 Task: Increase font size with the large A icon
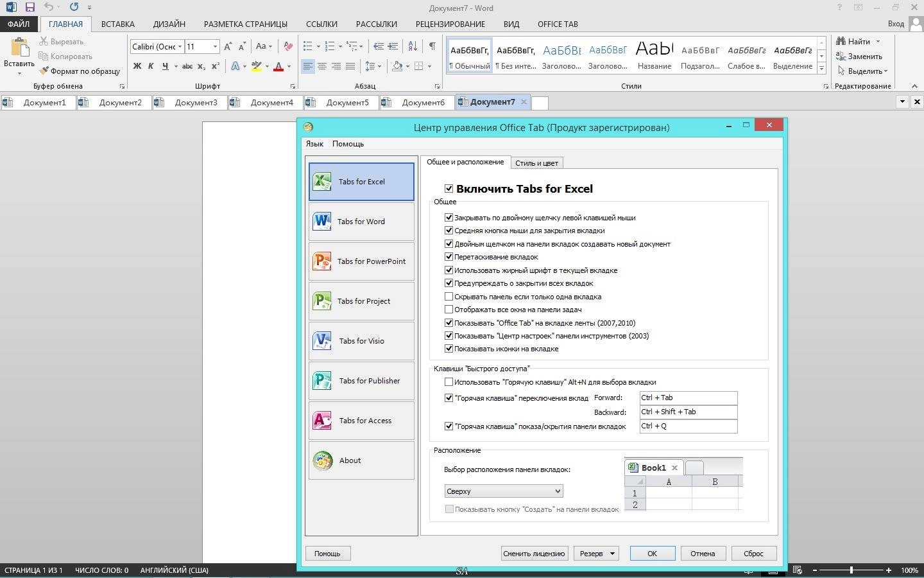228,46
